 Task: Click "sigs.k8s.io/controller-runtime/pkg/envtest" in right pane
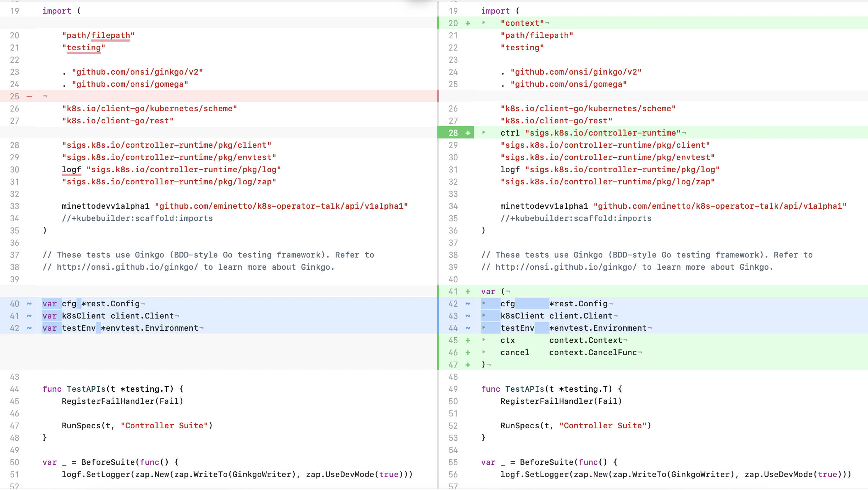coord(608,157)
